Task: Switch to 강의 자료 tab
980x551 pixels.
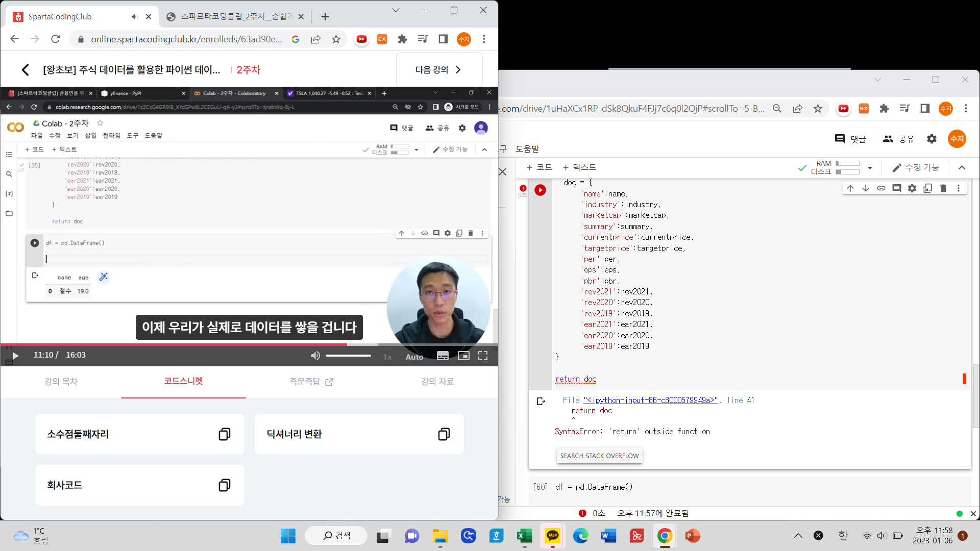Action: (x=437, y=381)
